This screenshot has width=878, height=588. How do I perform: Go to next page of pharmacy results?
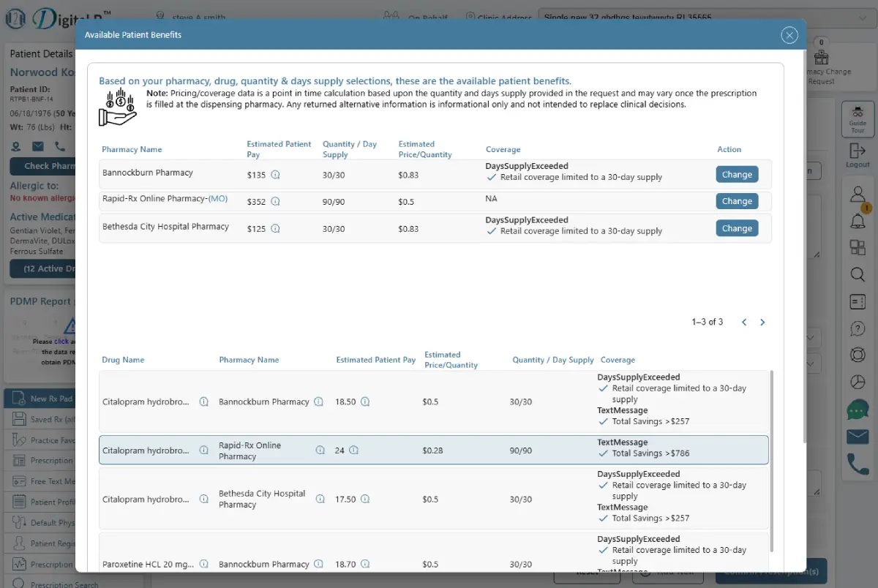(762, 322)
